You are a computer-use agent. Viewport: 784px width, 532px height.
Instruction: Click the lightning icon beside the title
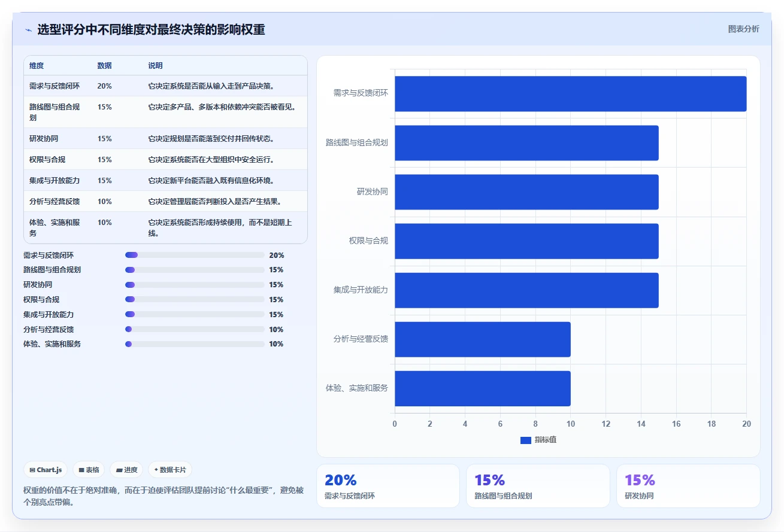[x=28, y=30]
